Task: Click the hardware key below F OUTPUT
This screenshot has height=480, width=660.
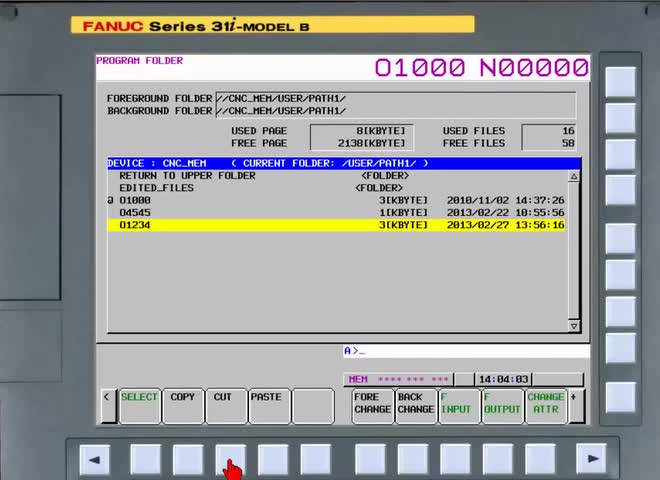Action: coord(498,459)
